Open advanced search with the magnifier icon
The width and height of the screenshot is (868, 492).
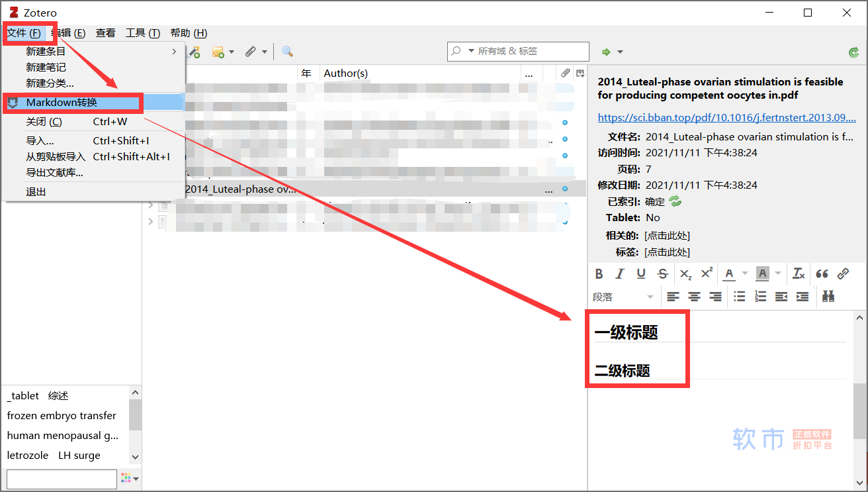point(287,52)
